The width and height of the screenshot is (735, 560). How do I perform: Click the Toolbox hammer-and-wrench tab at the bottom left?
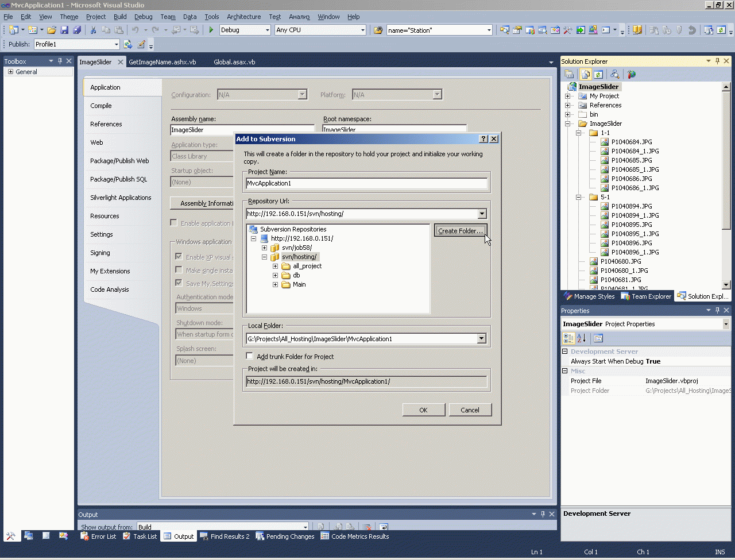11,536
